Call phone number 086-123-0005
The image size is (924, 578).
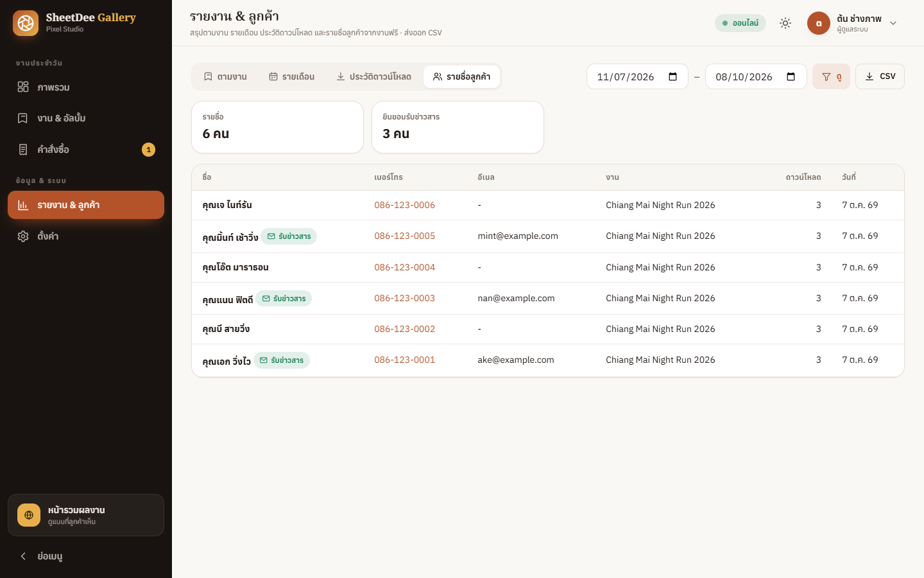(x=404, y=236)
